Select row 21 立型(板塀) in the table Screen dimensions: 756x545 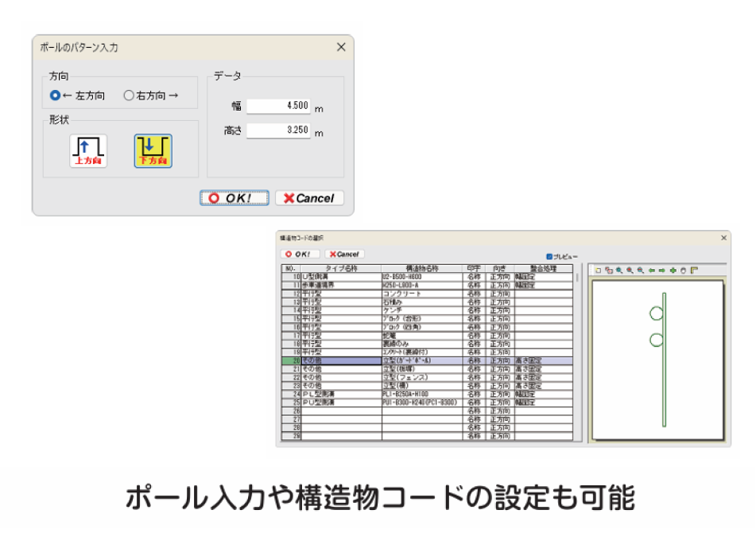pos(421,369)
